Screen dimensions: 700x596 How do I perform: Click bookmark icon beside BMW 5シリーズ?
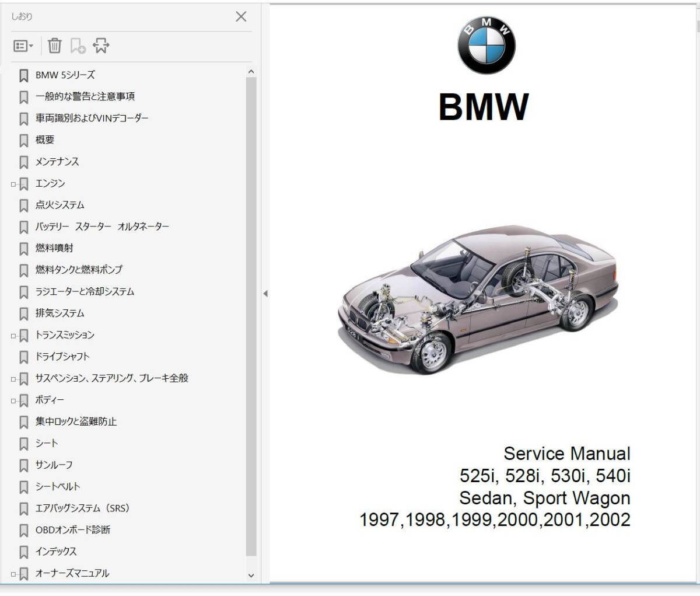coord(23,75)
